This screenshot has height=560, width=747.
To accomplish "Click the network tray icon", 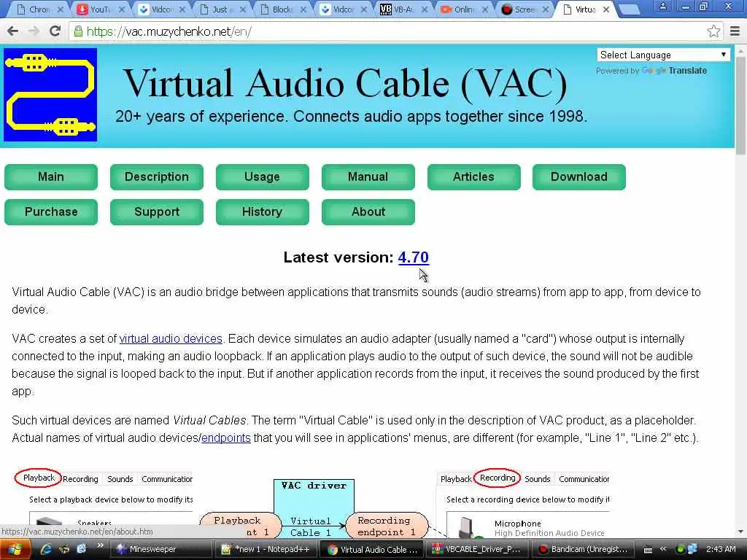I will 693,549.
